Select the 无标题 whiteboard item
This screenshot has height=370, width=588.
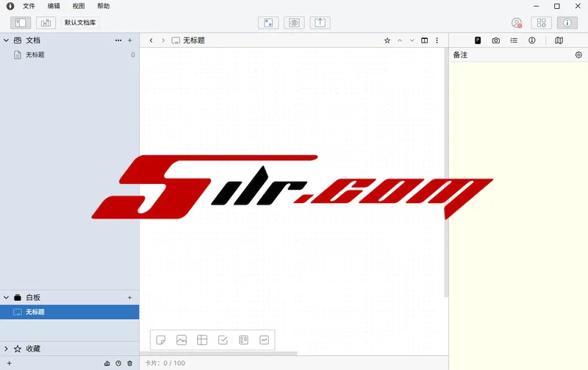(x=69, y=312)
